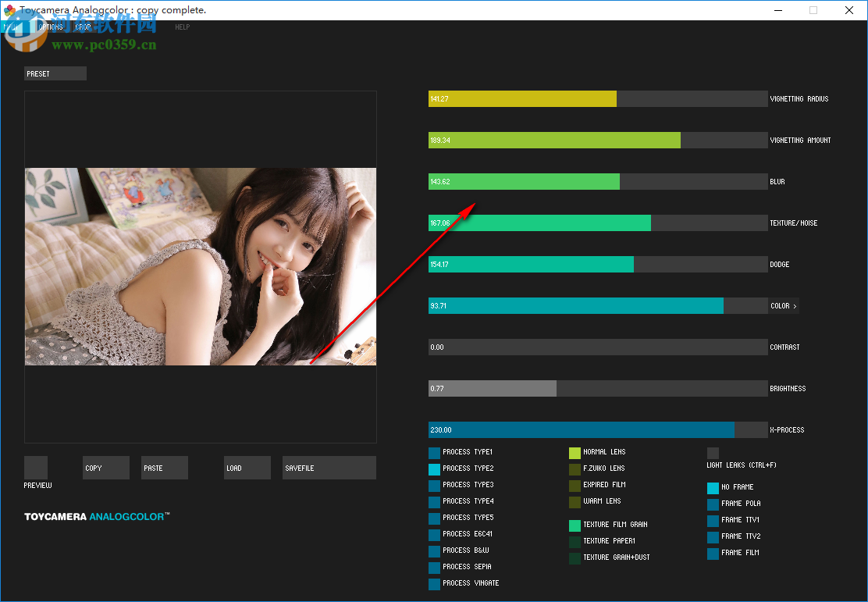Screen dimensions: 868x602
Task: Select FRAME TTV2 swatch
Action: [x=713, y=537]
